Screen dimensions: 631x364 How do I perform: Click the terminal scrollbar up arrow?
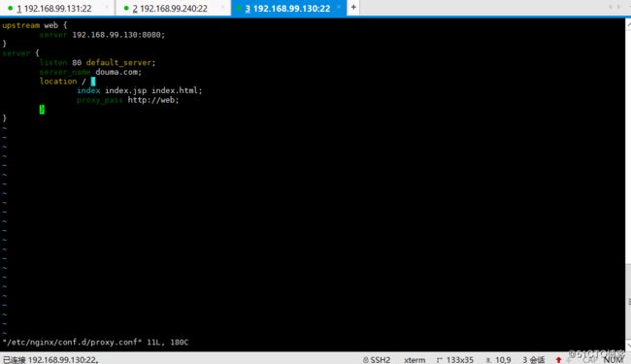tap(628, 24)
